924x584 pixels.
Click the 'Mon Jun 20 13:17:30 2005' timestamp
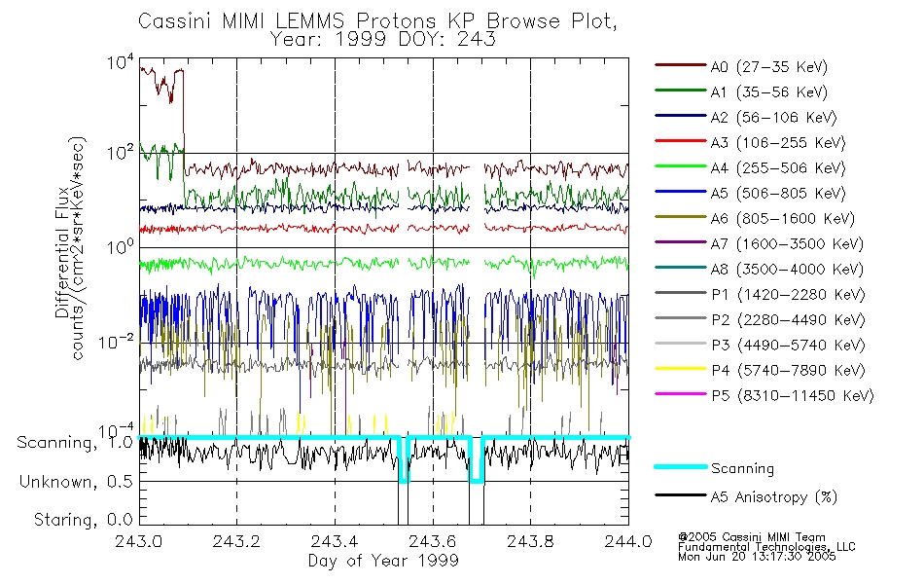pyautogui.click(x=757, y=557)
